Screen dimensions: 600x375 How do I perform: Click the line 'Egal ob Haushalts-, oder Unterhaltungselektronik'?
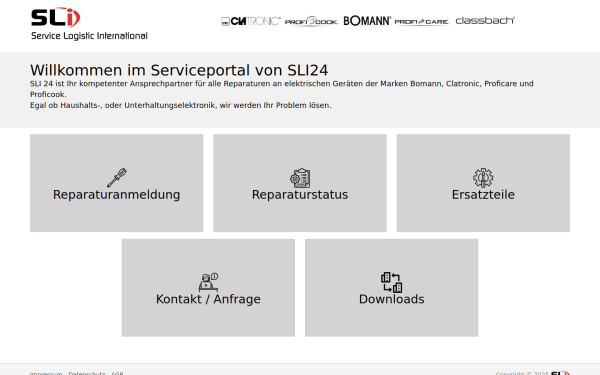coord(181,105)
